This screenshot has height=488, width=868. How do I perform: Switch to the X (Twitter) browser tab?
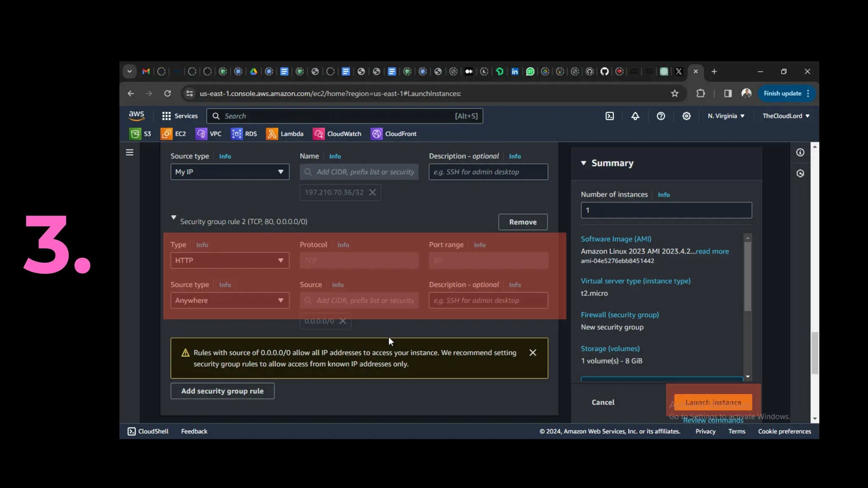pos(679,72)
